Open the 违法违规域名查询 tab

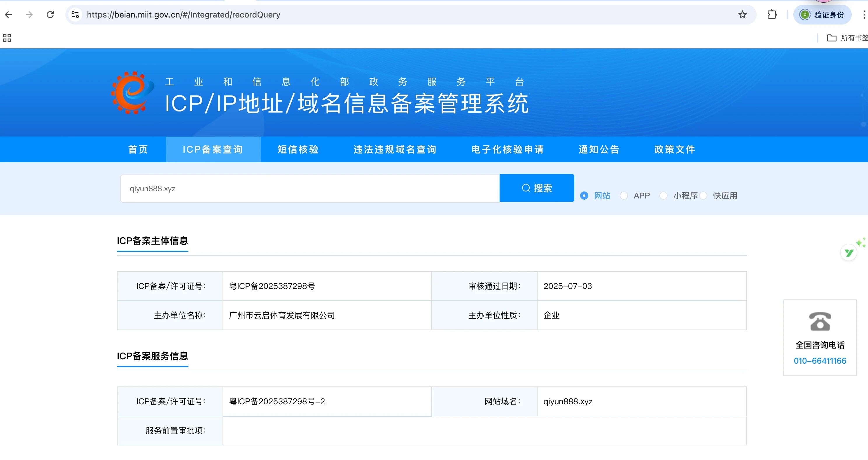click(x=395, y=149)
